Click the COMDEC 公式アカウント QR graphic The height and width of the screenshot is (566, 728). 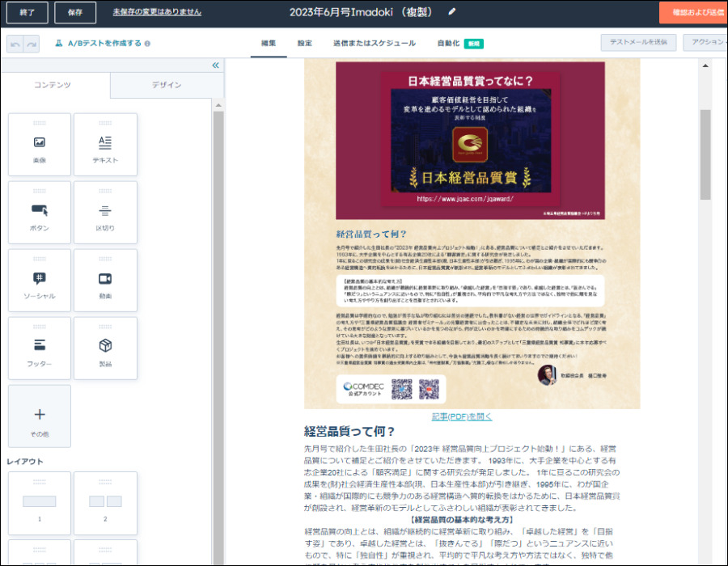pos(391,389)
